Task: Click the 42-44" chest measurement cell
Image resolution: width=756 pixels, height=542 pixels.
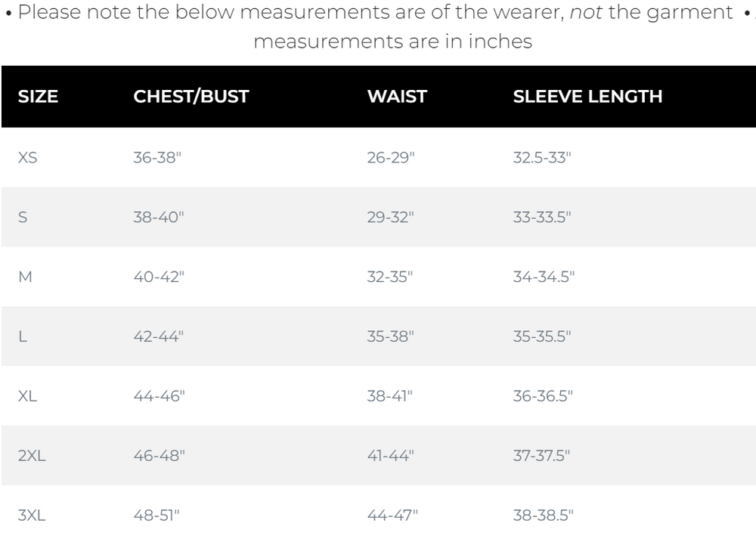Action: (x=159, y=336)
